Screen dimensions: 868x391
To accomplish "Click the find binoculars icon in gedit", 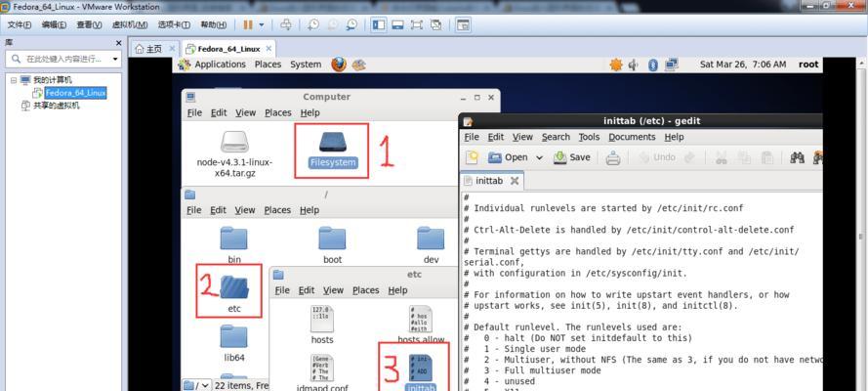I will pos(797,157).
